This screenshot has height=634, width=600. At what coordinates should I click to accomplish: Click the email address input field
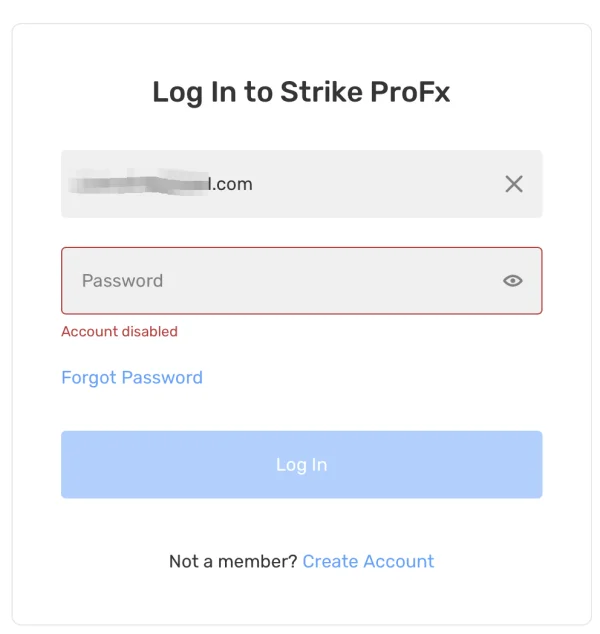300,184
